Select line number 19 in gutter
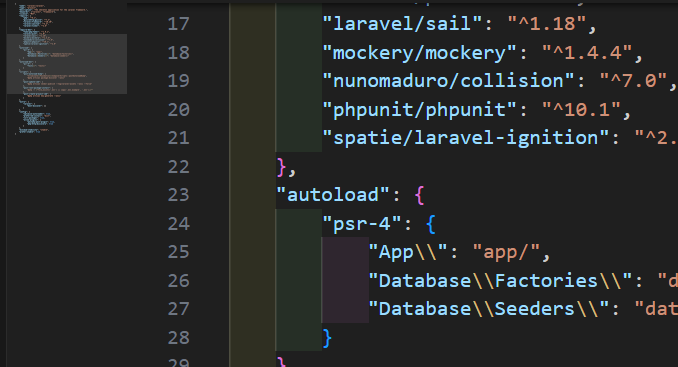678x367 pixels. pyautogui.click(x=179, y=81)
